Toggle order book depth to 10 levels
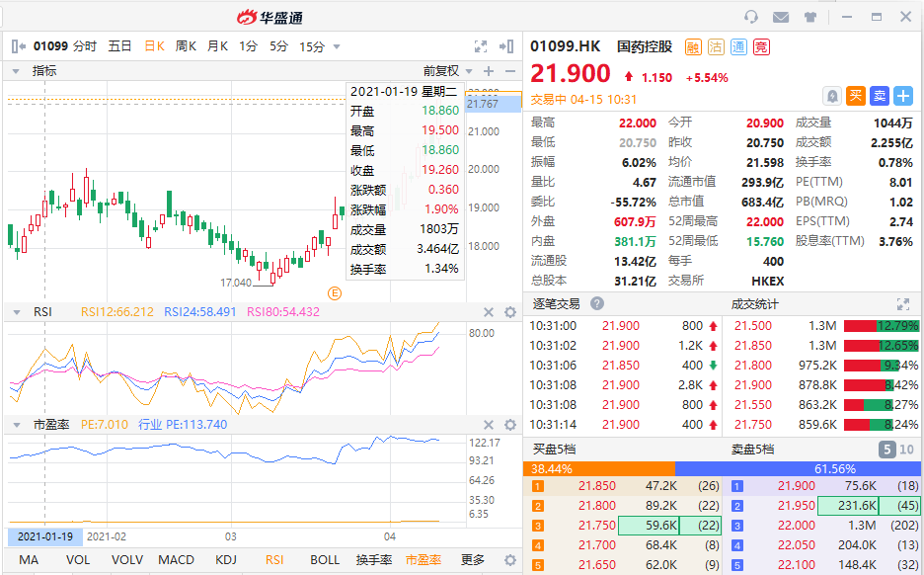924x575 pixels. point(905,450)
